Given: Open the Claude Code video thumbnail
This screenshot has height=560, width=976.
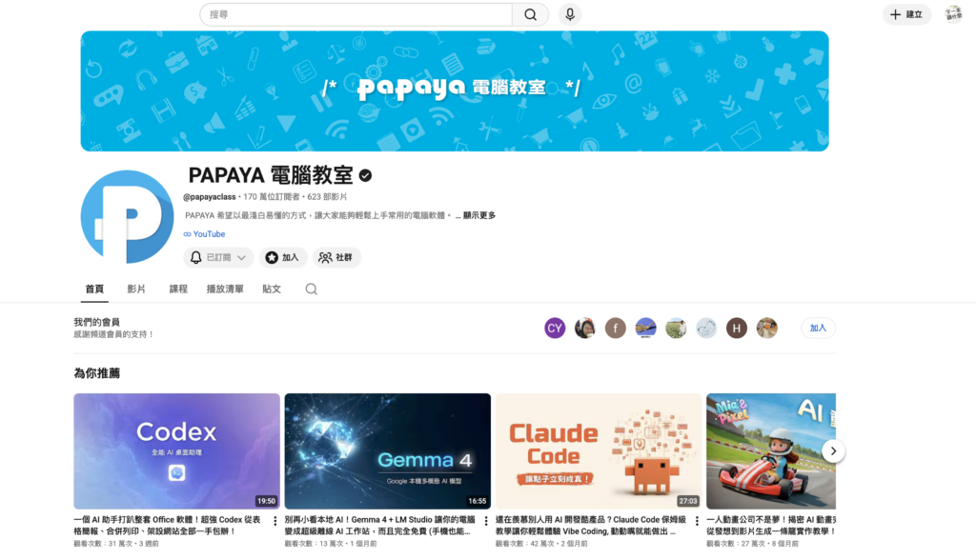Looking at the screenshot, I should 599,451.
